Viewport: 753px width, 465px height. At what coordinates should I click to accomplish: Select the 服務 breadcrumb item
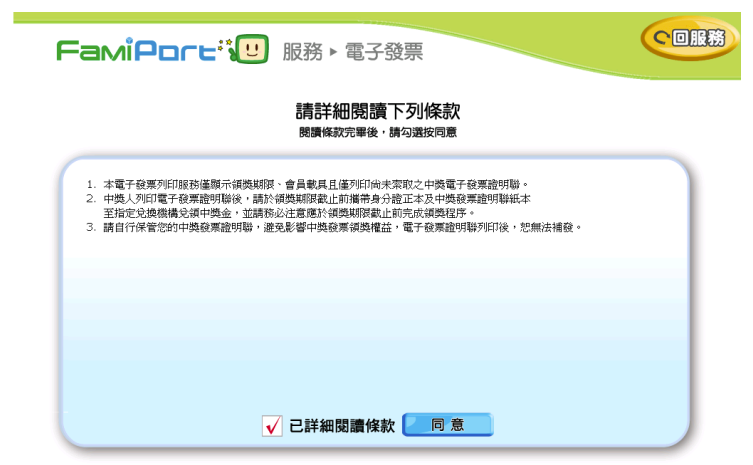point(302,52)
